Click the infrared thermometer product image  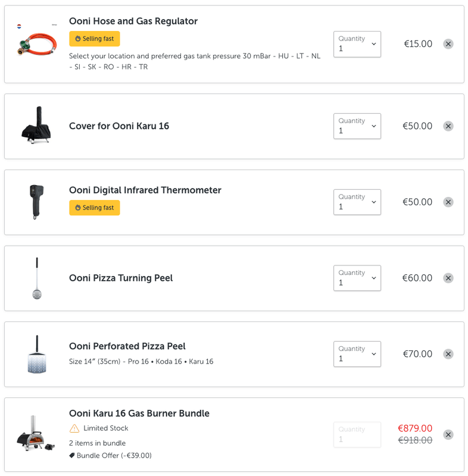[36, 202]
